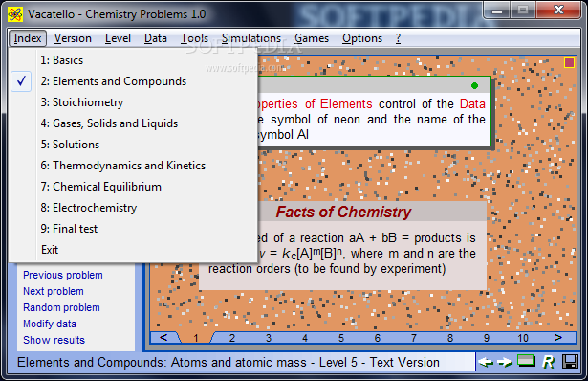This screenshot has height=381, width=588.
Task: Select 4: Gases, Solids and Liquids
Action: (x=133, y=123)
